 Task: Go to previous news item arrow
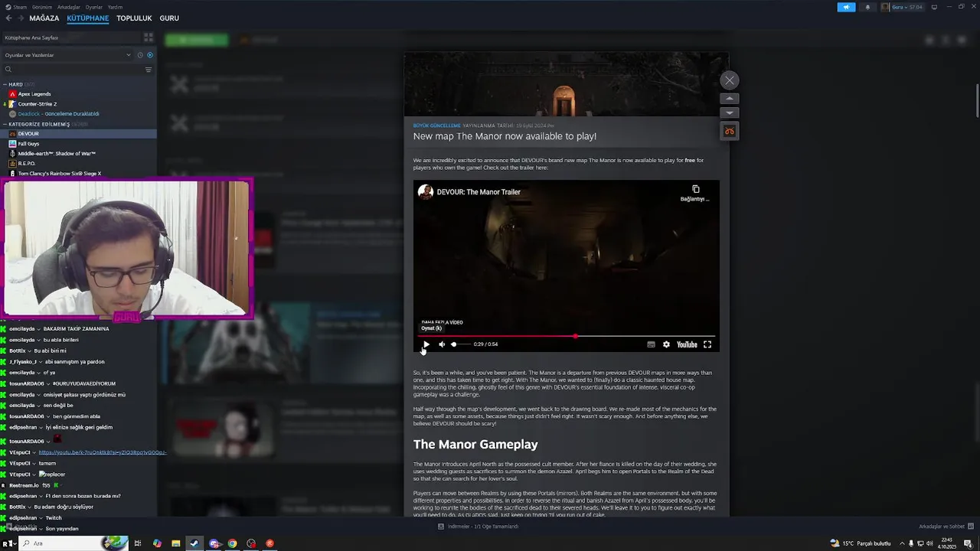(x=729, y=98)
